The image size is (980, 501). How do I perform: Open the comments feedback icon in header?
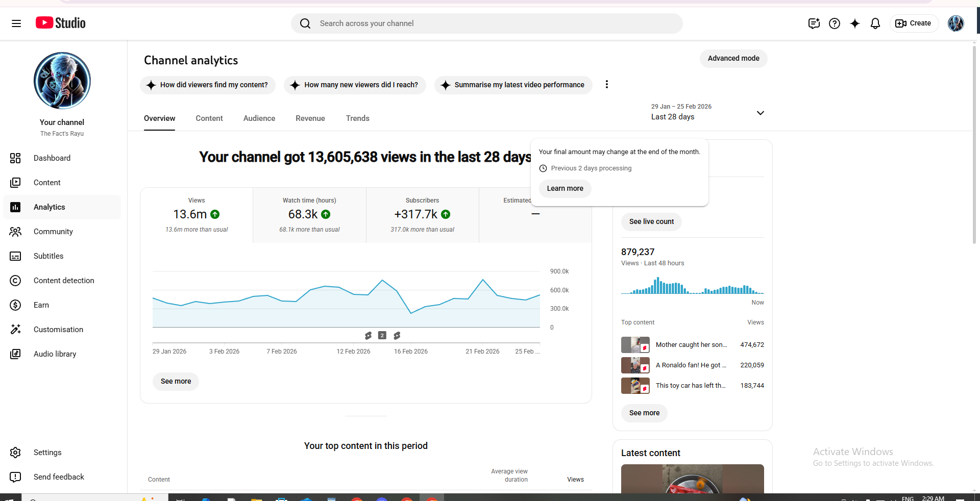coord(814,23)
